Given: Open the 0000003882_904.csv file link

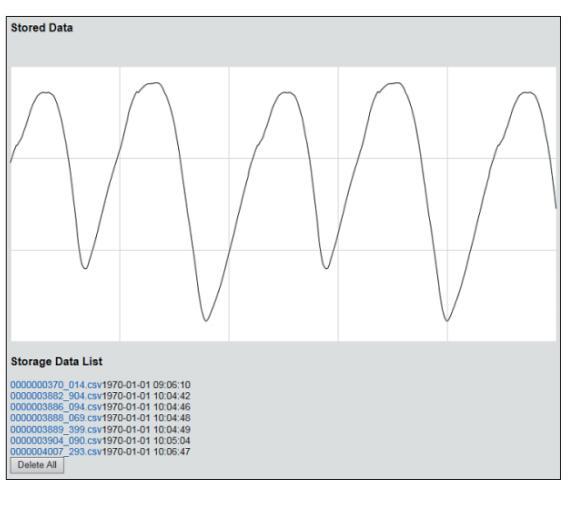Looking at the screenshot, I should (x=56, y=396).
